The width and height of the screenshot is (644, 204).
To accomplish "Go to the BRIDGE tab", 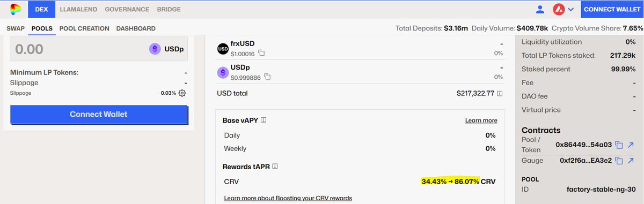I will click(x=169, y=9).
